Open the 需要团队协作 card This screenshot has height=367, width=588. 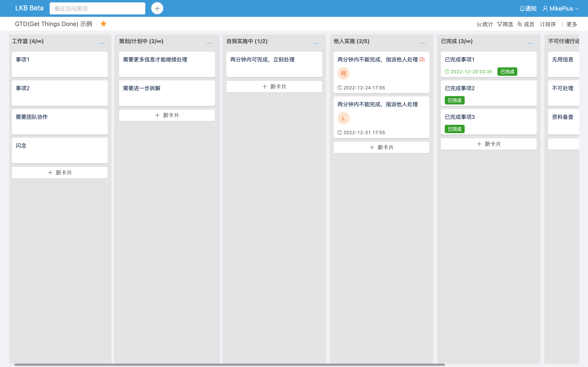pyautogui.click(x=60, y=122)
